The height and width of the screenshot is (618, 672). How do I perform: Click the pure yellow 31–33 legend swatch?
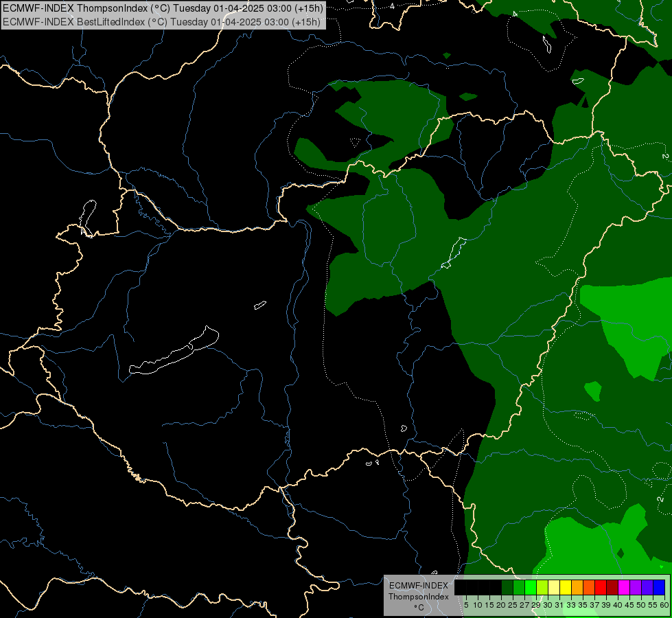[566, 588]
